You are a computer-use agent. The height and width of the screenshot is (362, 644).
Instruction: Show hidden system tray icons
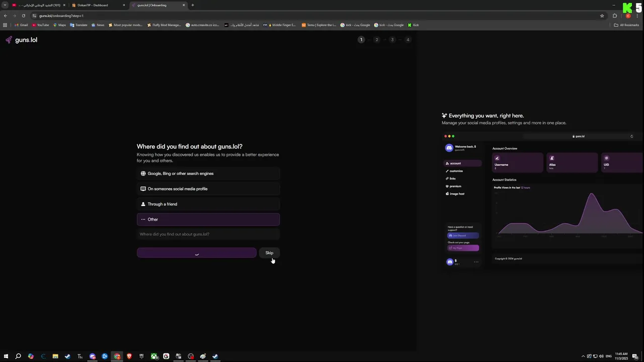click(x=583, y=356)
